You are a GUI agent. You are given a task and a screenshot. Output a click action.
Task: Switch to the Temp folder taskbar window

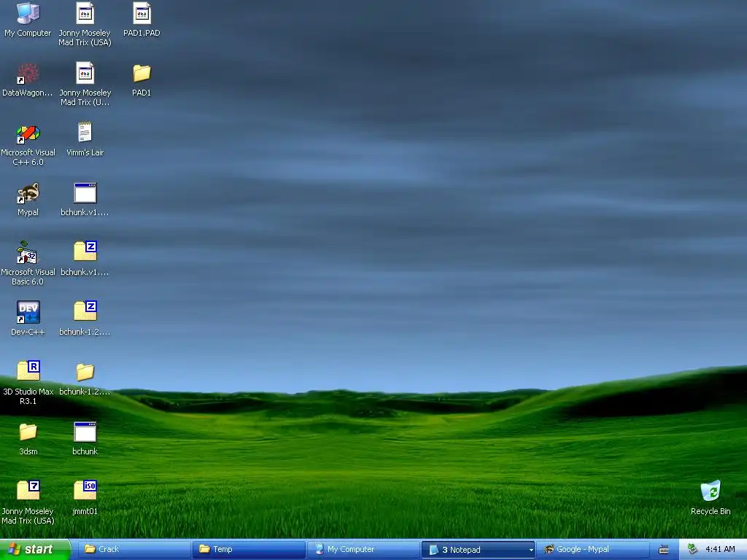pyautogui.click(x=249, y=549)
